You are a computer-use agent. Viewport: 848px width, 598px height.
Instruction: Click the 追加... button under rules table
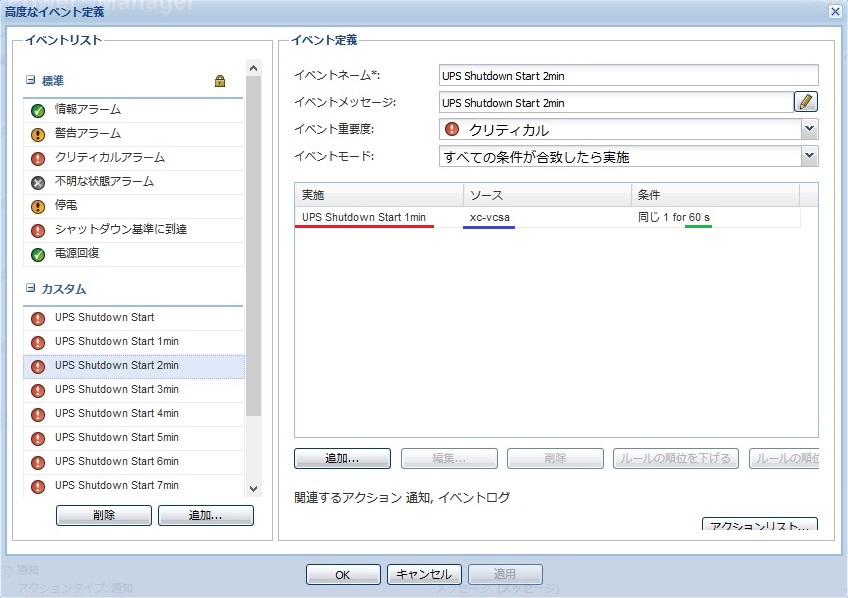[342, 458]
